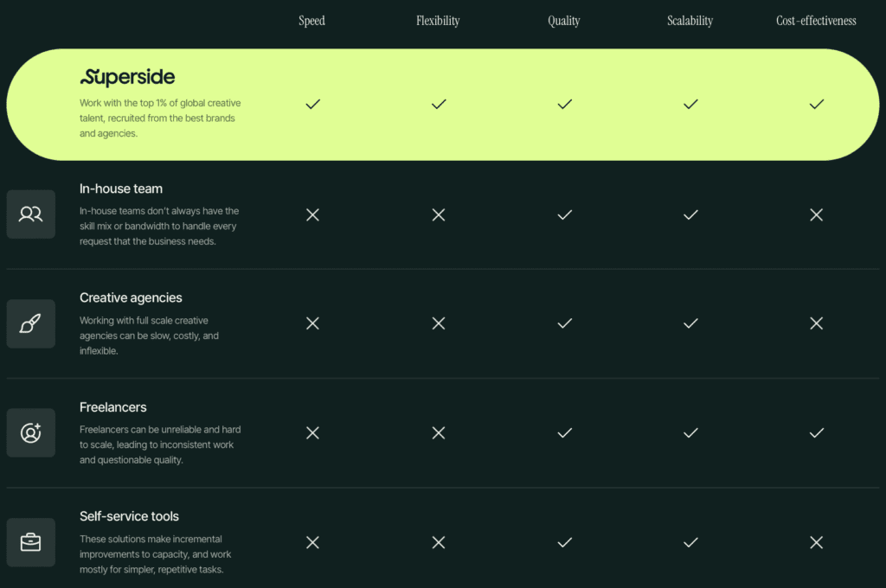Click the Self-service tools description text
Viewport: 886px width, 588px height.
click(156, 554)
